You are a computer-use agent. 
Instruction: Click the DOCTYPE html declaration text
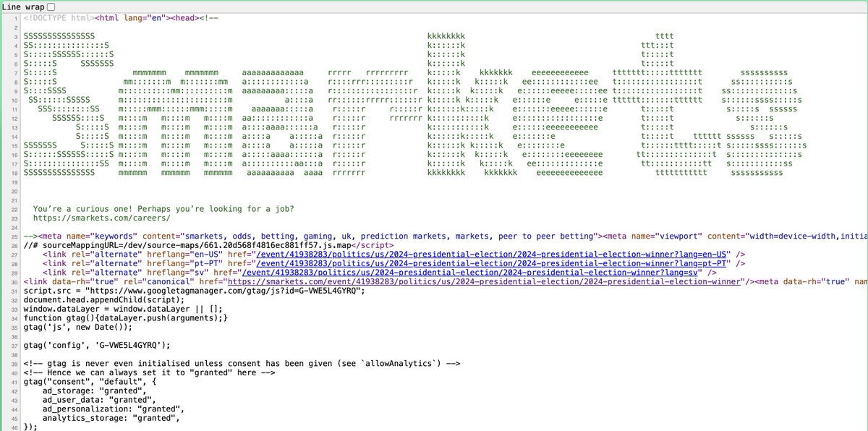[58, 17]
